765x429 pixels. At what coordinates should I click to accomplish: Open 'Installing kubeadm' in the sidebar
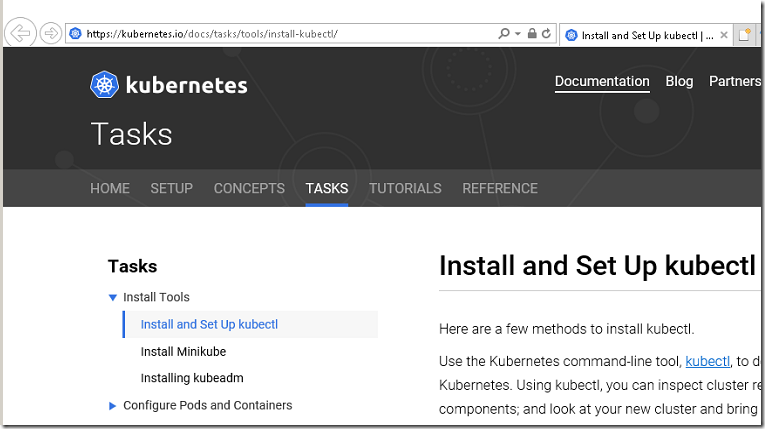192,378
